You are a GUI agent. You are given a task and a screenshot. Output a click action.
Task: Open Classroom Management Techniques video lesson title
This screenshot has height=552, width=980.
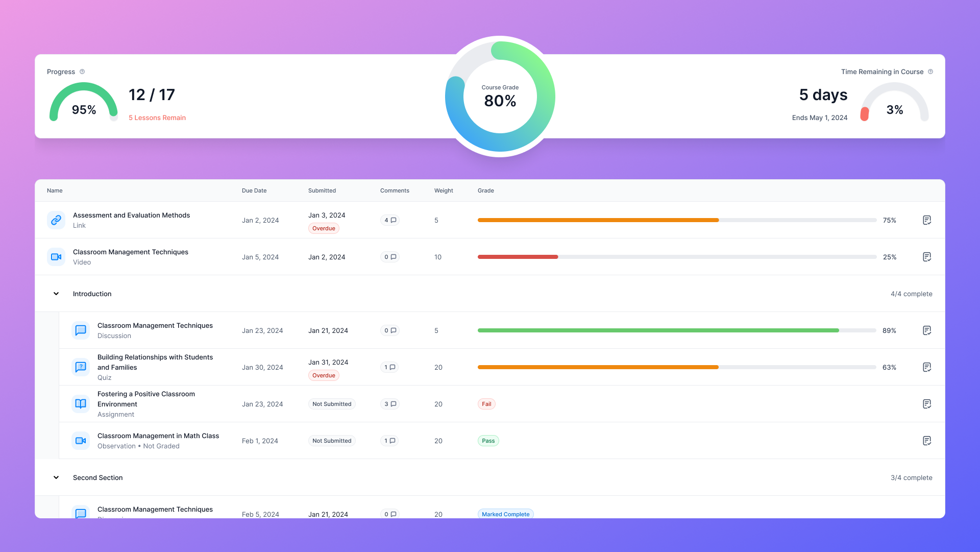click(131, 252)
